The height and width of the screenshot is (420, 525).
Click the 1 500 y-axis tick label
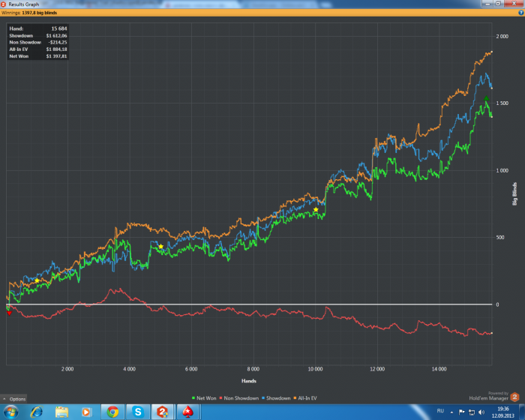tap(502, 103)
